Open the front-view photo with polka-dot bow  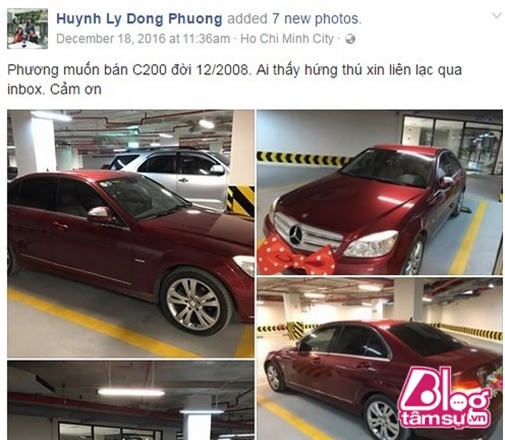pos(380,192)
